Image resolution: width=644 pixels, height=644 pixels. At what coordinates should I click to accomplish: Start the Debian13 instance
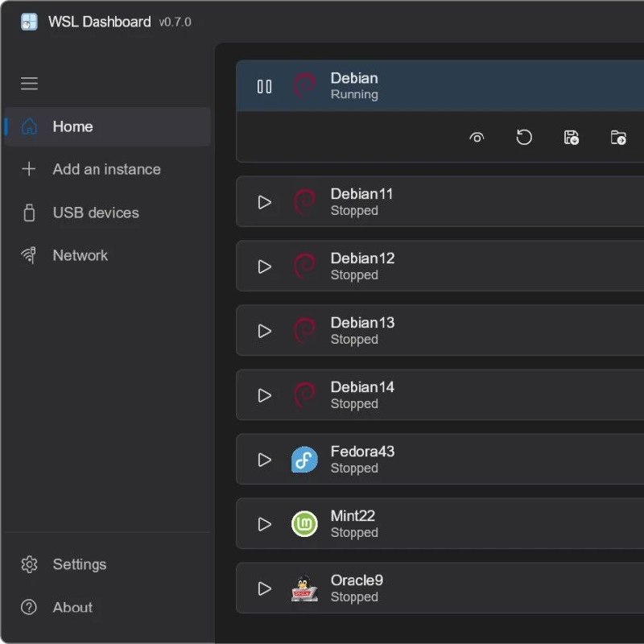point(264,331)
